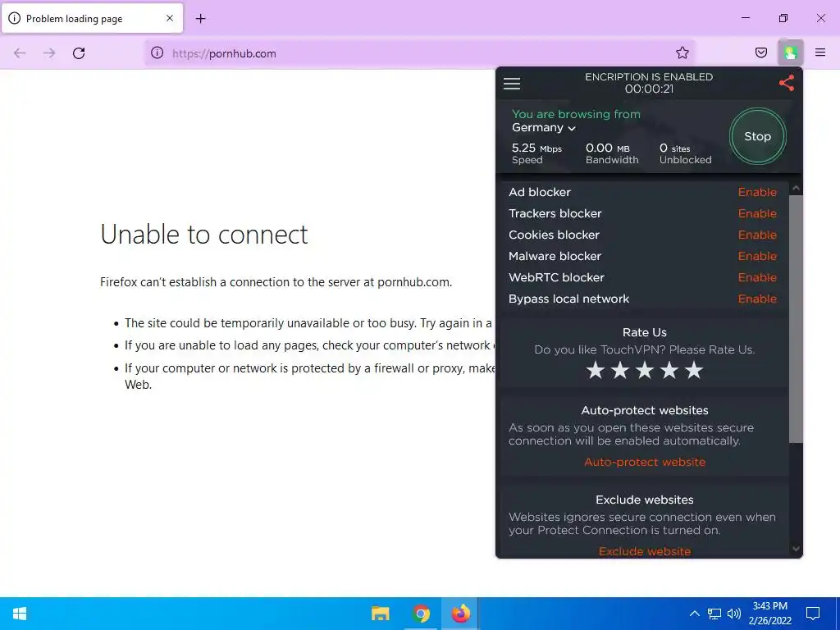Open the Windows notification center

[813, 614]
